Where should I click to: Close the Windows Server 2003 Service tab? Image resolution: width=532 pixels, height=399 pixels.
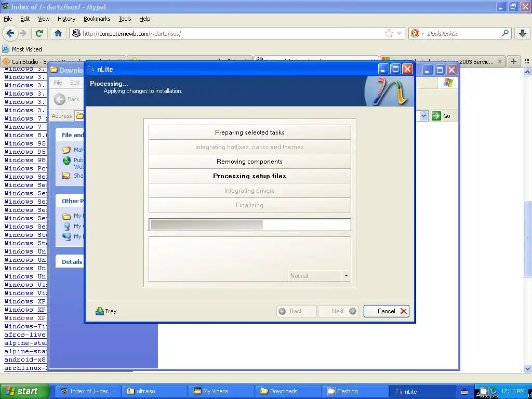(x=499, y=61)
